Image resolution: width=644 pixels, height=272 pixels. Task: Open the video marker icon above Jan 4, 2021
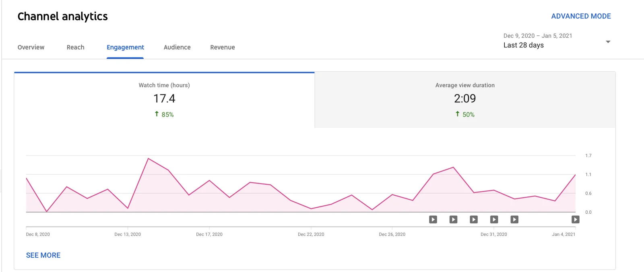coord(576,219)
